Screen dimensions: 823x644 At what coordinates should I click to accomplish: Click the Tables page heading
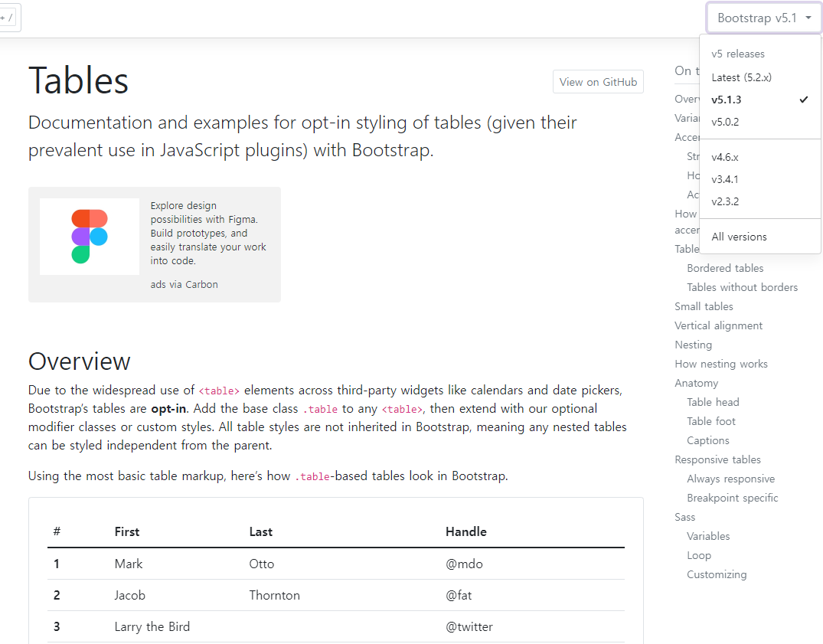pos(78,81)
